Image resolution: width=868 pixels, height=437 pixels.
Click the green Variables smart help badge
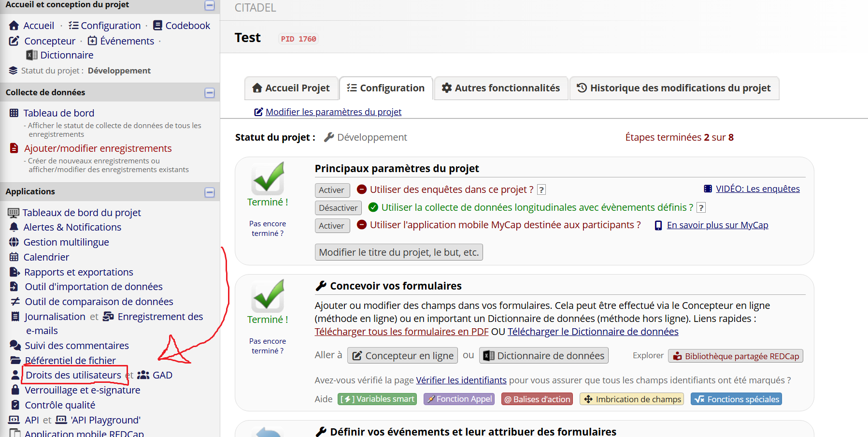tap(377, 399)
